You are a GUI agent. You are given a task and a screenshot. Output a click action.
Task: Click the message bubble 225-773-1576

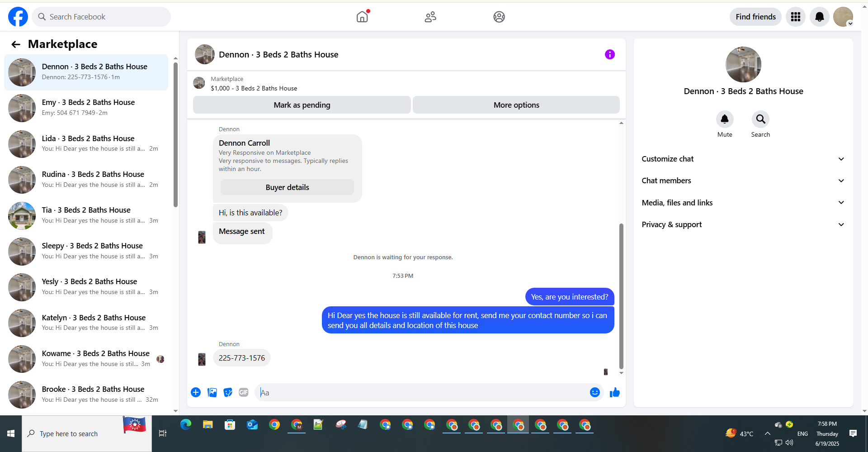tap(242, 358)
